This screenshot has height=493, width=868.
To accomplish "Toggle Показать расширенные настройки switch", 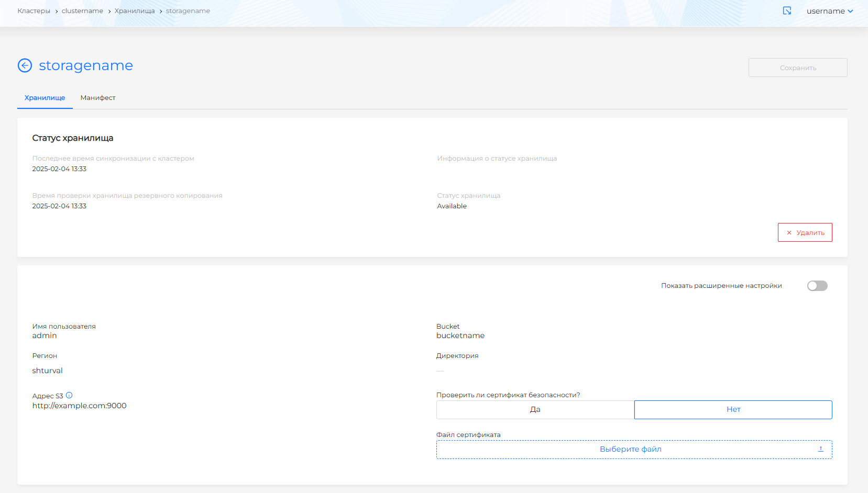I will pos(817,286).
